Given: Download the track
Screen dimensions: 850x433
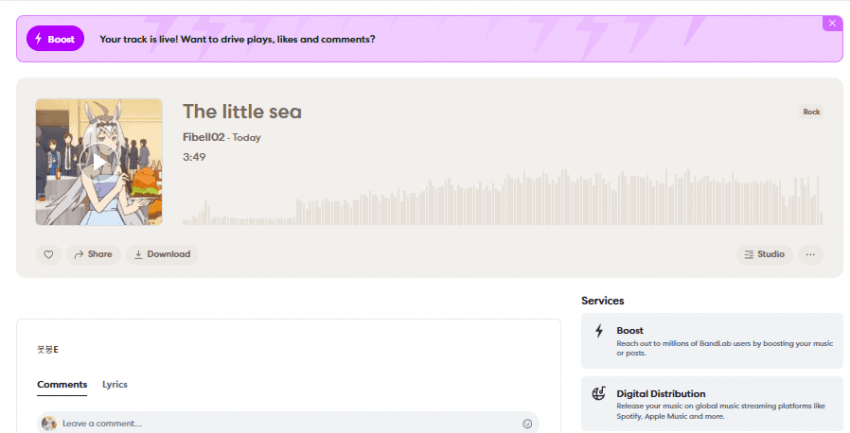Looking at the screenshot, I should click(162, 254).
